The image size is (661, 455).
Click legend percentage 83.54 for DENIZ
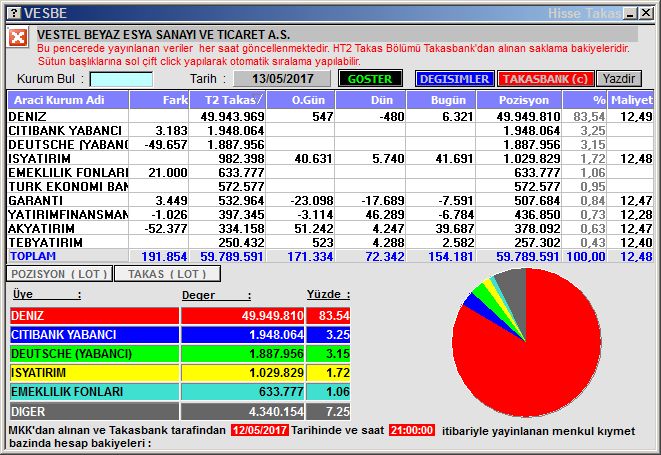pyautogui.click(x=328, y=316)
